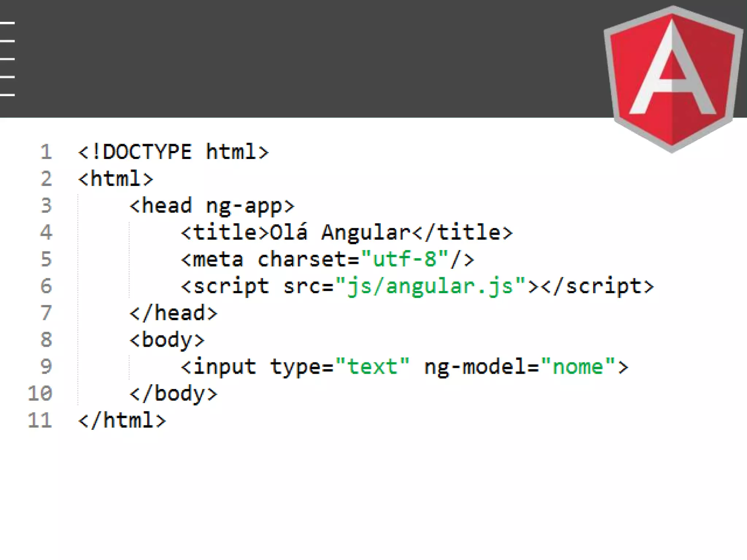
Task: Select line number 9 in the gutter
Action: point(46,367)
